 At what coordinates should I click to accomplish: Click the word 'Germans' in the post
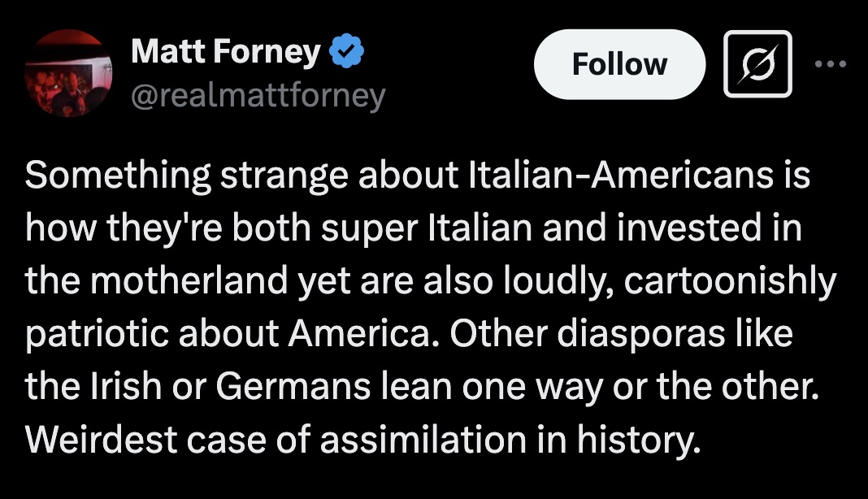[293, 387]
